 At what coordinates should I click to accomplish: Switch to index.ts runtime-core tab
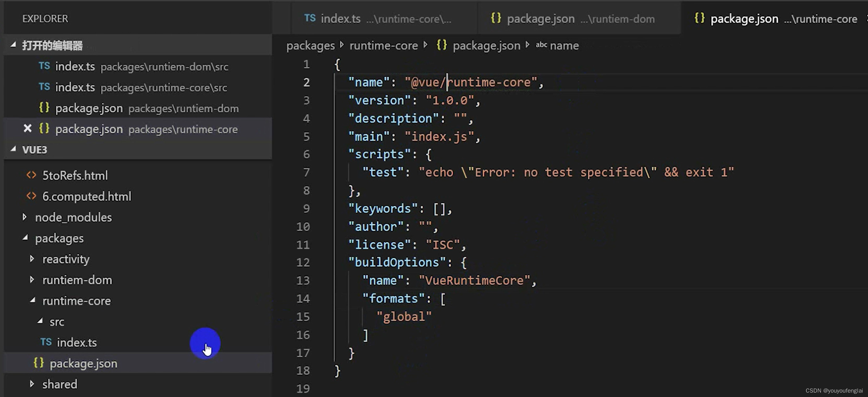click(377, 19)
